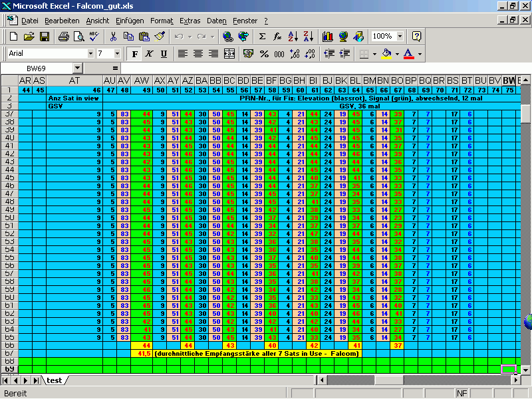Click the AutoSum sigma icon
The image size is (532, 399).
tap(262, 37)
